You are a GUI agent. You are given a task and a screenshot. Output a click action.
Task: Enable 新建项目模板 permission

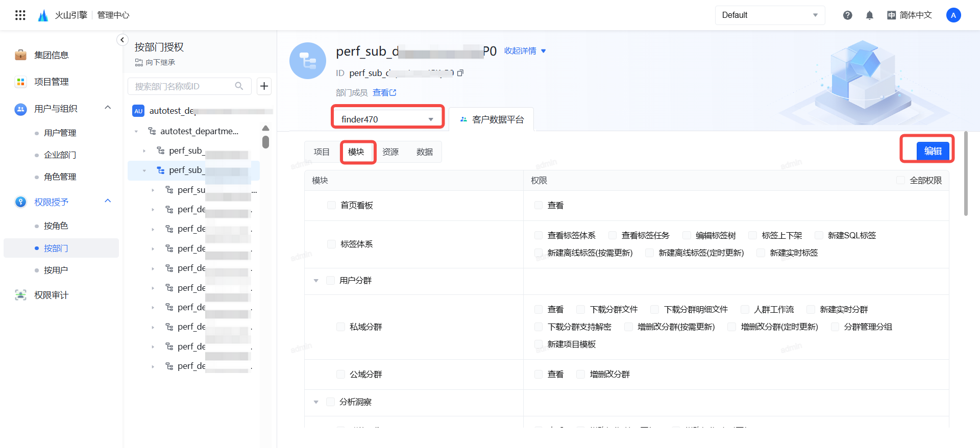point(538,344)
